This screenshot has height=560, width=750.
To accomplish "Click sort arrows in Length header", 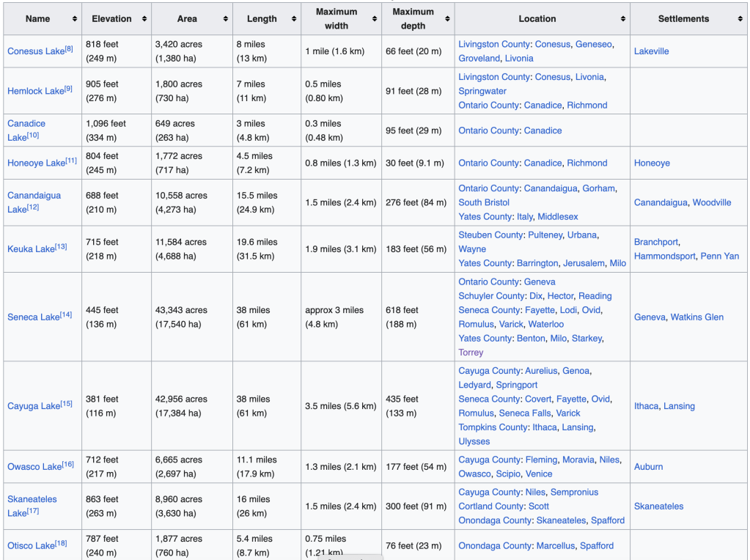I will [x=293, y=19].
